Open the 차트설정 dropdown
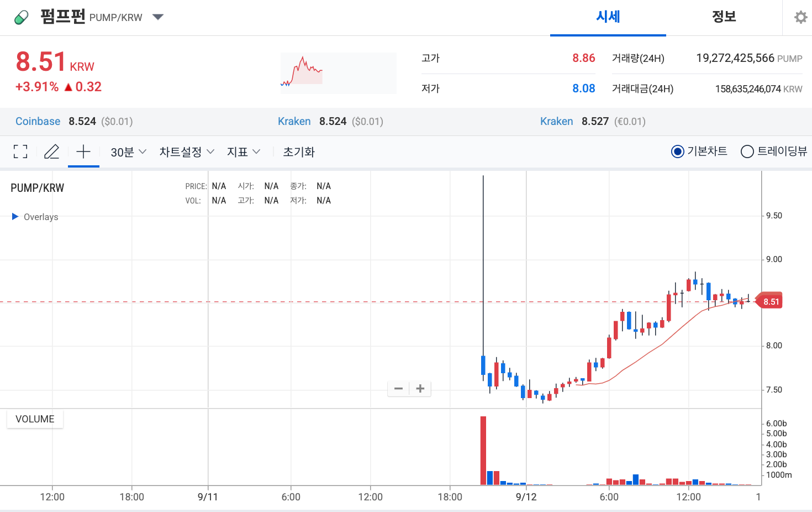The height and width of the screenshot is (512, 812). (186, 151)
